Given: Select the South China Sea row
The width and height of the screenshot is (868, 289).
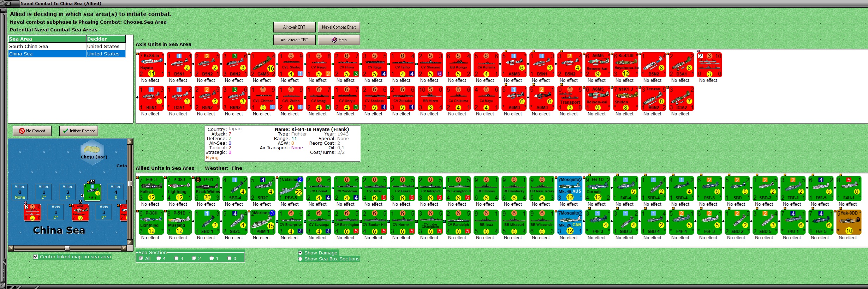Looking at the screenshot, I should pyautogui.click(x=67, y=46).
